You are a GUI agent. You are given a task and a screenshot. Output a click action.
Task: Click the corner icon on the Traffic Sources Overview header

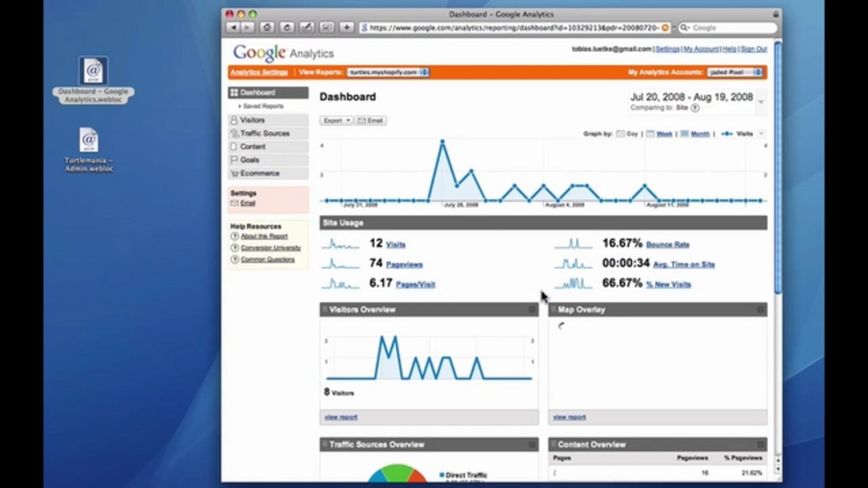532,444
